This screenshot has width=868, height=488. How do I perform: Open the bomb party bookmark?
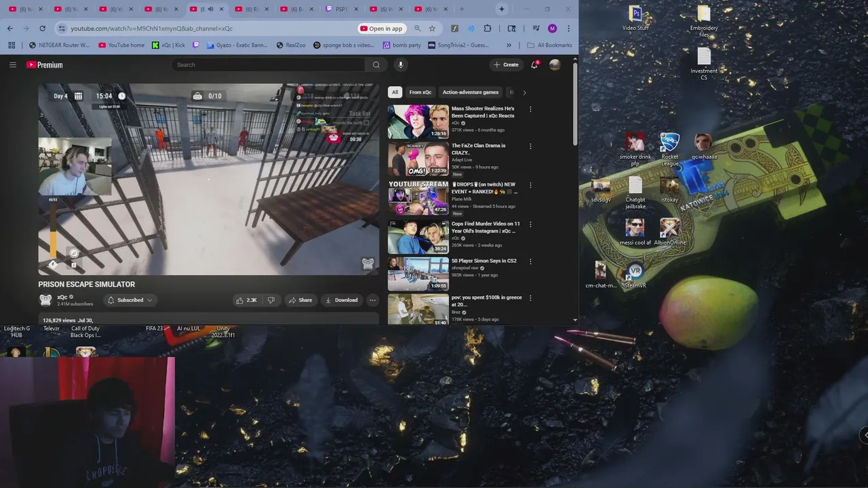tap(402, 45)
